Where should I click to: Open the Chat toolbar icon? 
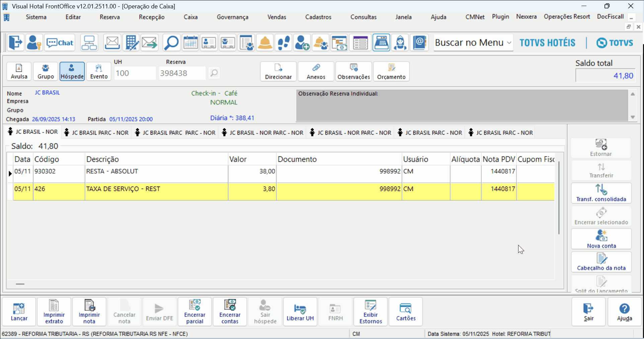[x=60, y=43]
